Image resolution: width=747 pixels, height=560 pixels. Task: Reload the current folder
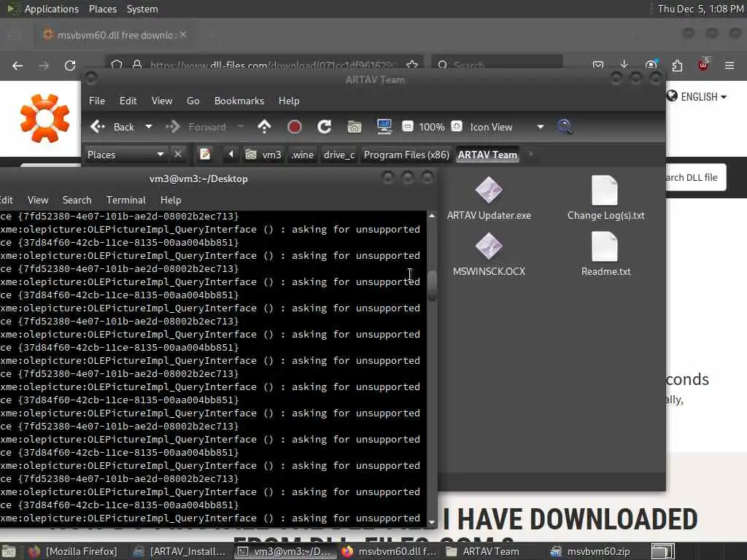[x=325, y=127]
